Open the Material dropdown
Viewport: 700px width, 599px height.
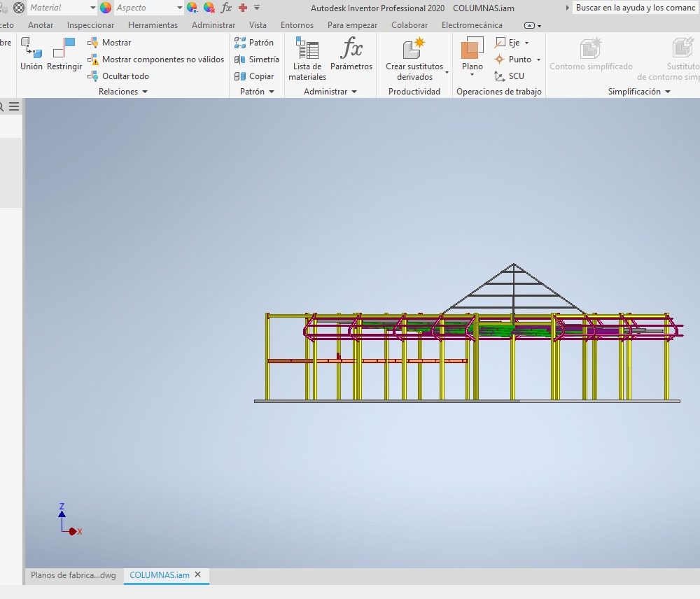pos(92,8)
